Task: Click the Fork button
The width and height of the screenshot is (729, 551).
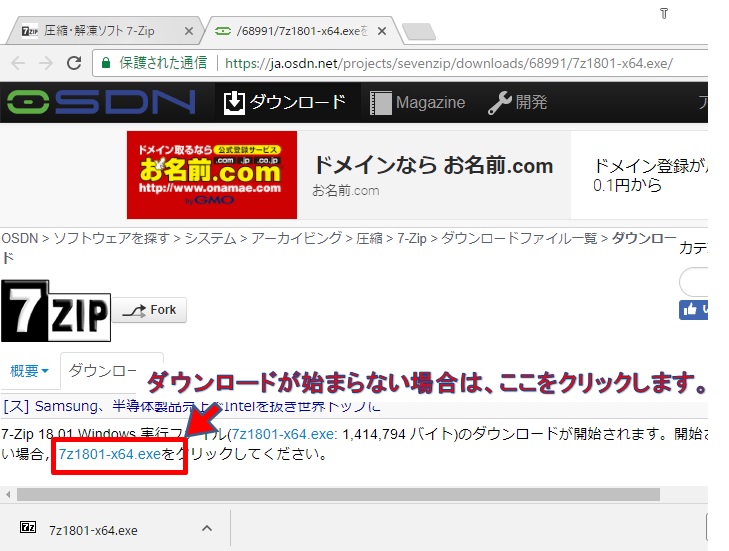Action: coord(149,310)
